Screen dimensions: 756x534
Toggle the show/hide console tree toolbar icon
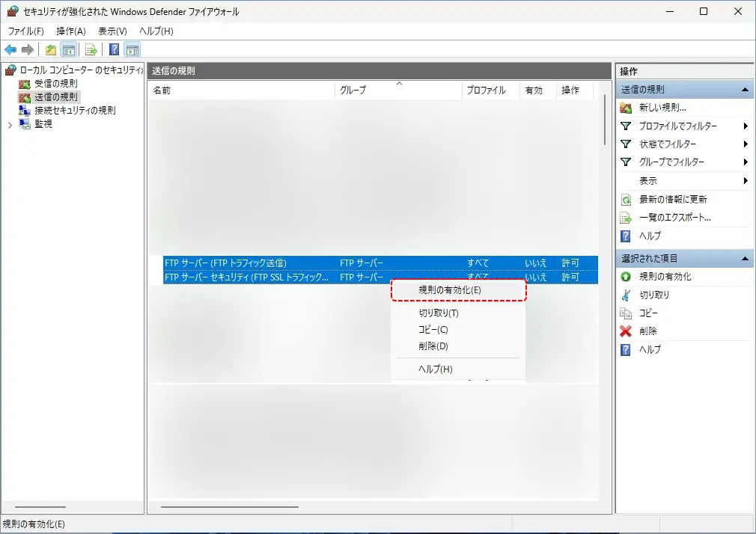coord(68,50)
